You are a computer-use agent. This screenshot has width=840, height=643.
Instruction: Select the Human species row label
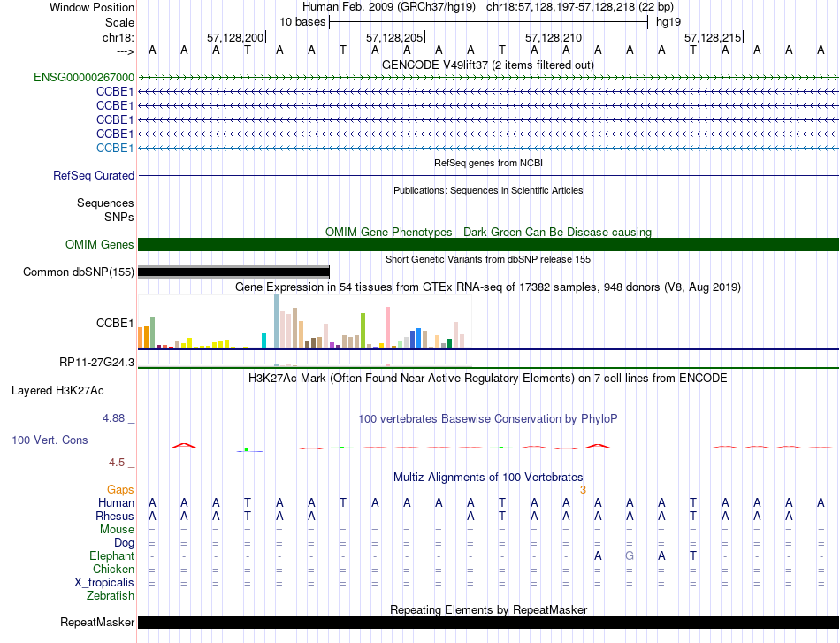[x=116, y=503]
